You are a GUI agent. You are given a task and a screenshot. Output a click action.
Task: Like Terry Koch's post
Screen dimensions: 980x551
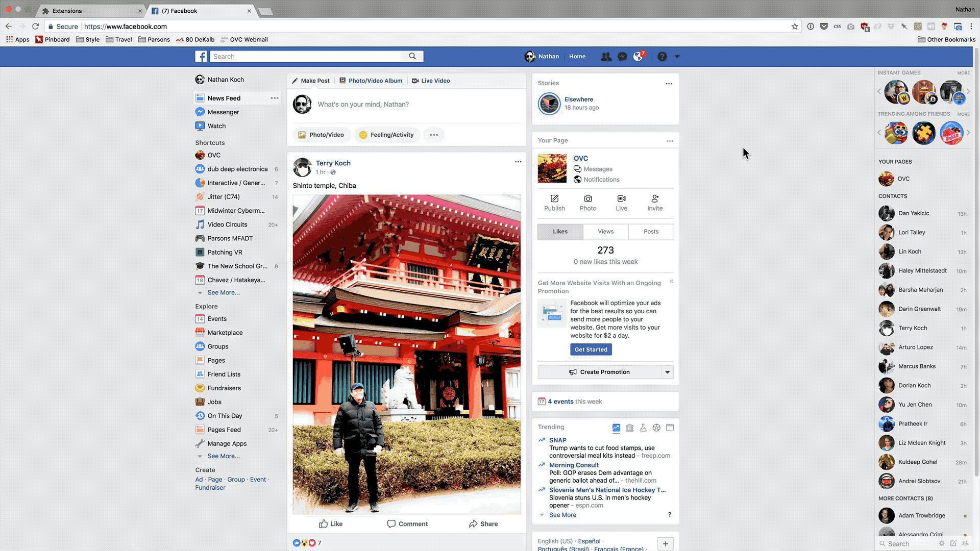click(331, 524)
